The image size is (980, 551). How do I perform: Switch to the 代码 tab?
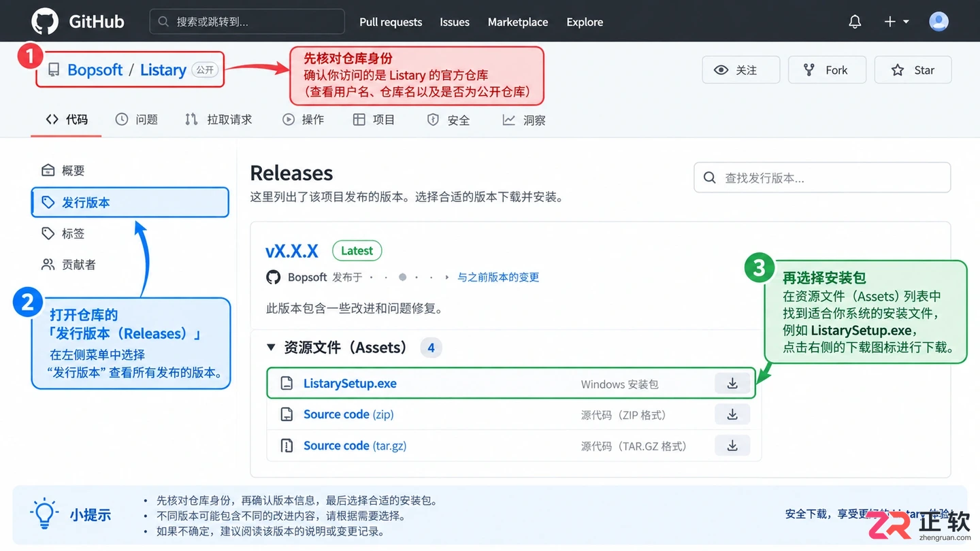pyautogui.click(x=67, y=120)
